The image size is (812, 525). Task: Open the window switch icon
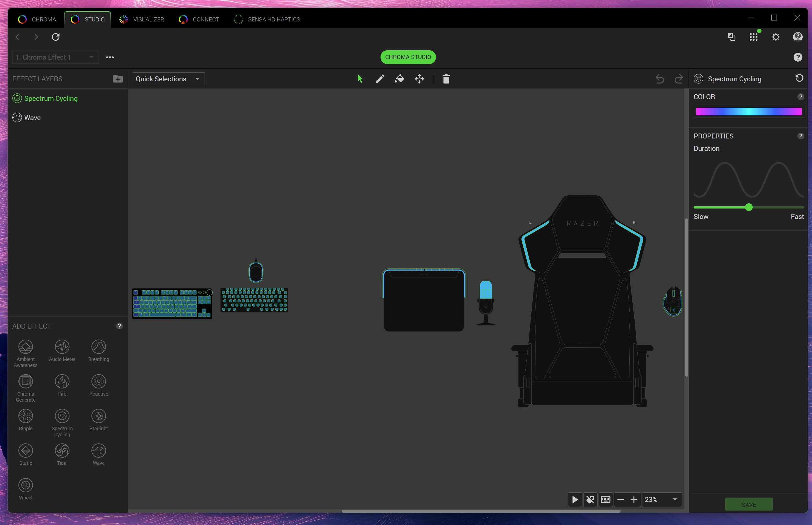click(731, 37)
